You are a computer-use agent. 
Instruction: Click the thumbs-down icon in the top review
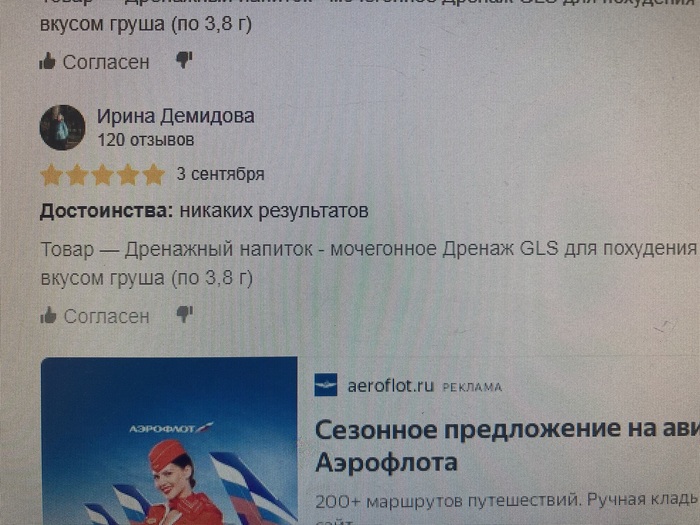point(184,59)
